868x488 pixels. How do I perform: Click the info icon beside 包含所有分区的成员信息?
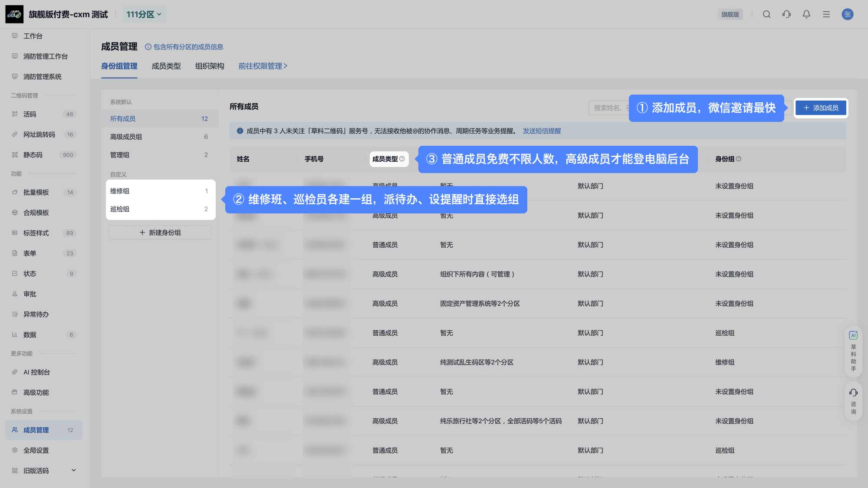pyautogui.click(x=148, y=47)
